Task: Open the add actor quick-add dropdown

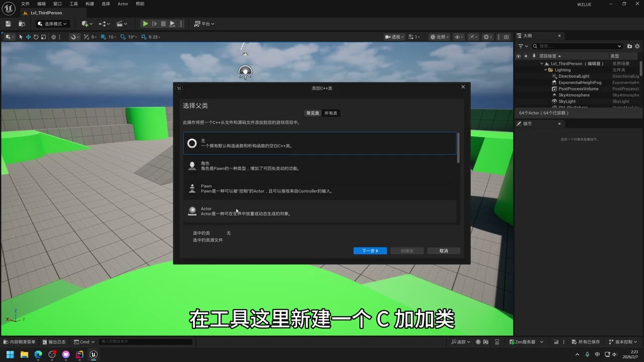Action: 87,24
